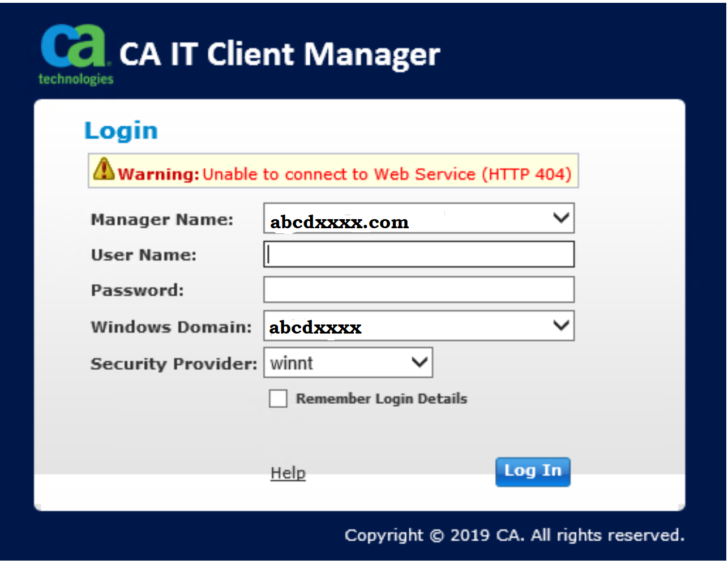Click the User Name field label
Screen dimensions: 728x564
point(144,255)
